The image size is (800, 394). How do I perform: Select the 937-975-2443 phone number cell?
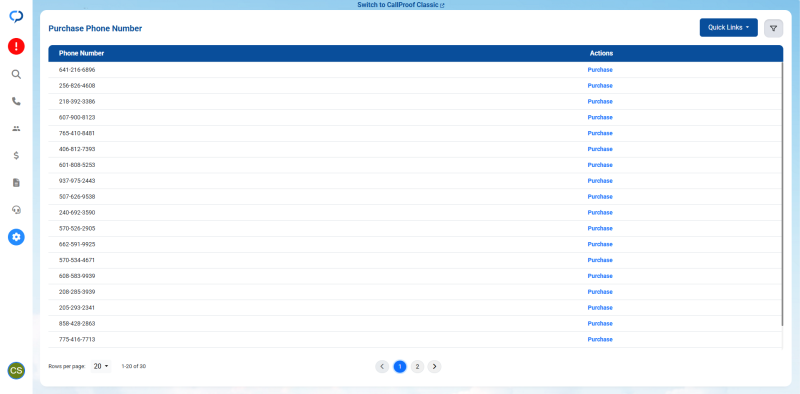[x=77, y=181]
